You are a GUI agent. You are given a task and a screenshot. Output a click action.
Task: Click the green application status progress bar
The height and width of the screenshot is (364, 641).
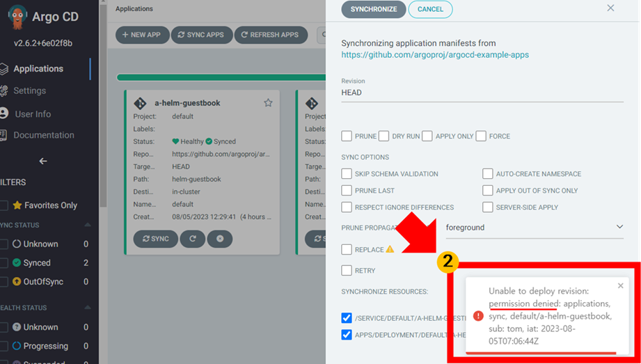point(221,77)
